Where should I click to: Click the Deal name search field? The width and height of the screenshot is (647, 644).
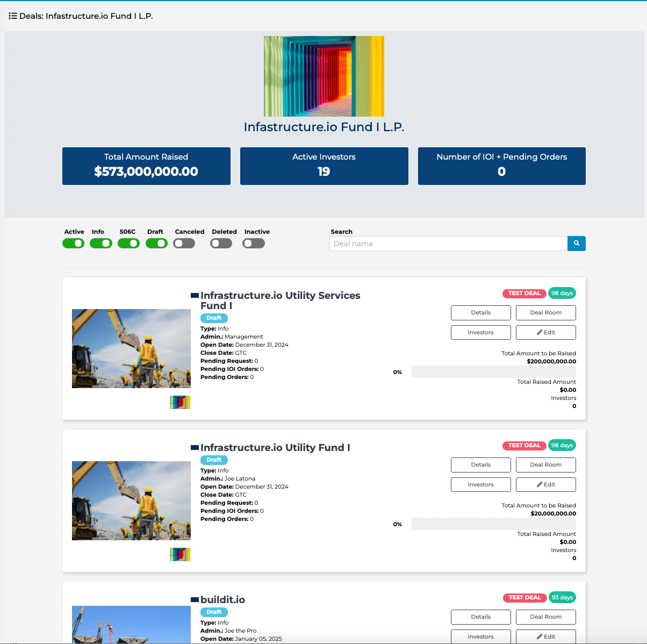tap(448, 244)
